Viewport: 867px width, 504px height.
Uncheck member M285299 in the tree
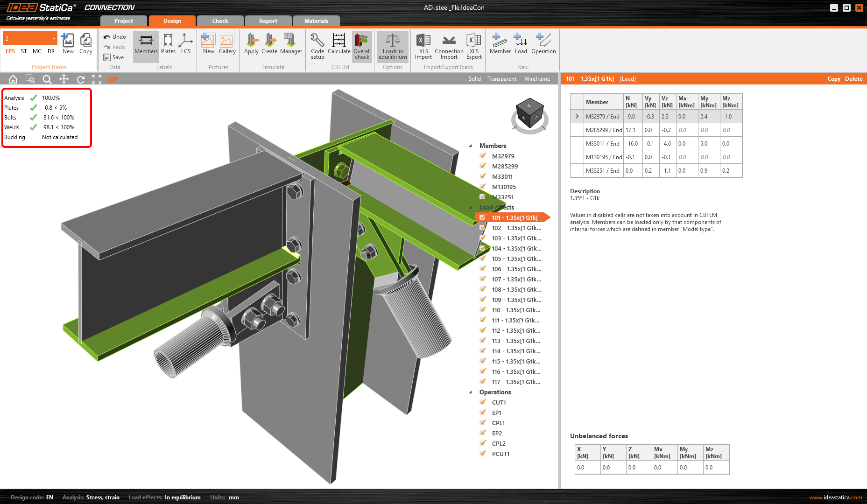click(x=482, y=166)
